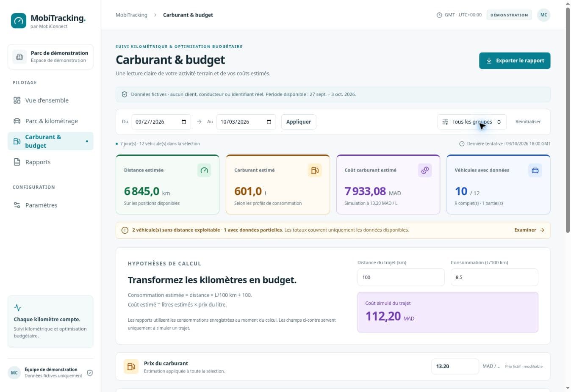571x392 pixels.
Task: Click the clock icon next to GMT timezone
Action: 439,15
